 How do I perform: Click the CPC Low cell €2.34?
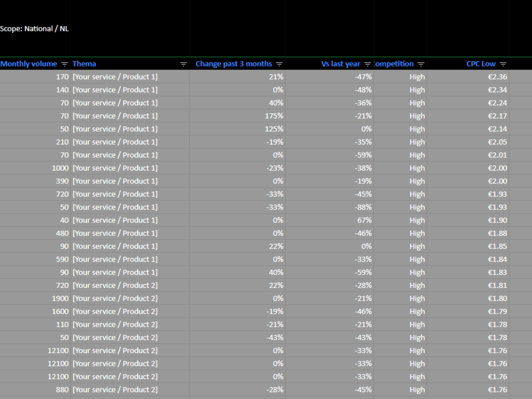point(468,90)
